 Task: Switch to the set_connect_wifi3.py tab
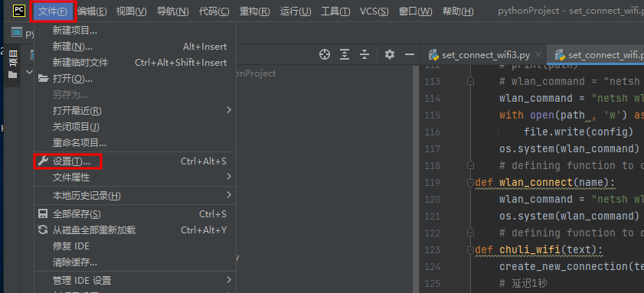coord(486,55)
